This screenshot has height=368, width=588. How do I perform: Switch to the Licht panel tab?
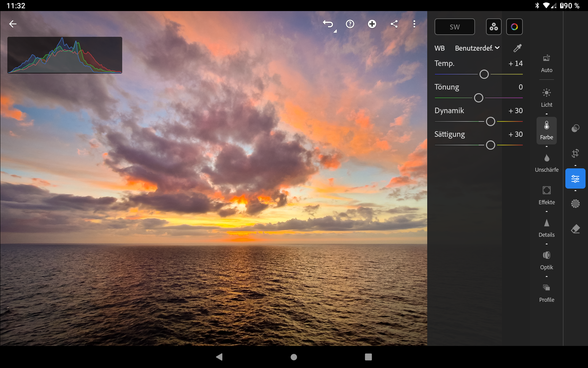tap(546, 98)
